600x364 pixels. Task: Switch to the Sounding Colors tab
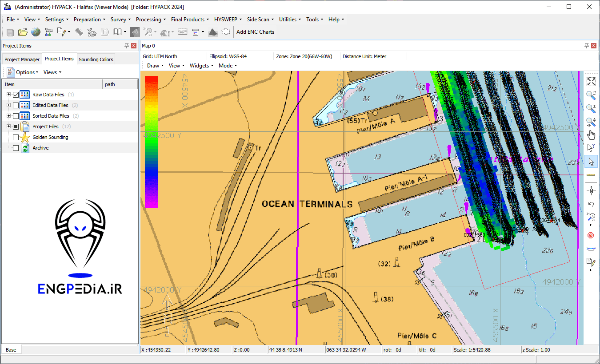click(x=96, y=59)
